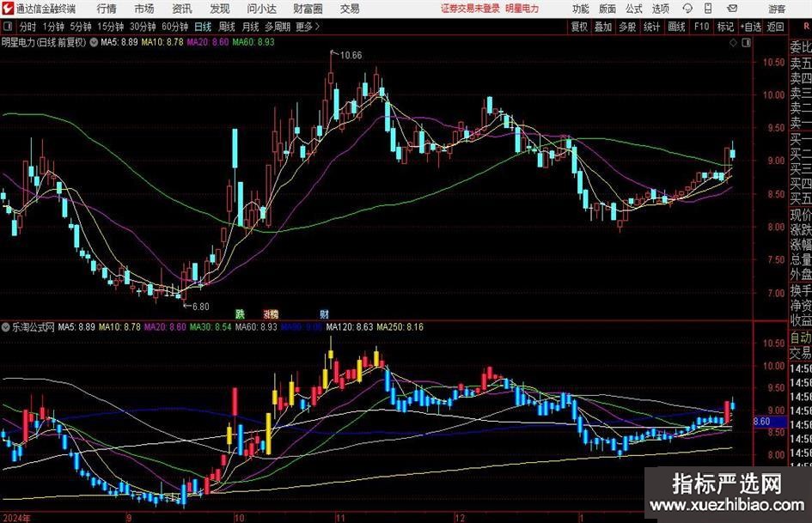Click the 多股 multi-stock button
Screen dimensions: 812x523
(x=627, y=27)
